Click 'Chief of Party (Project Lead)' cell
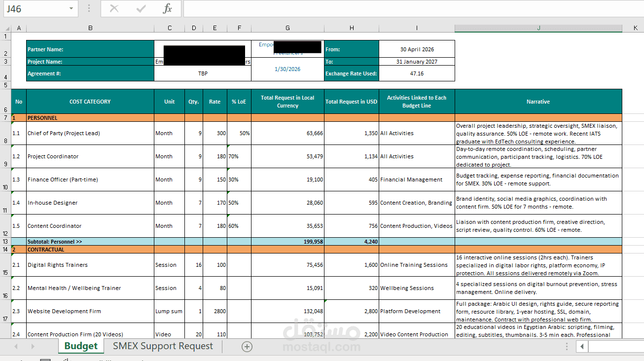Screen dimensions: 644x361 pyautogui.click(x=90, y=133)
